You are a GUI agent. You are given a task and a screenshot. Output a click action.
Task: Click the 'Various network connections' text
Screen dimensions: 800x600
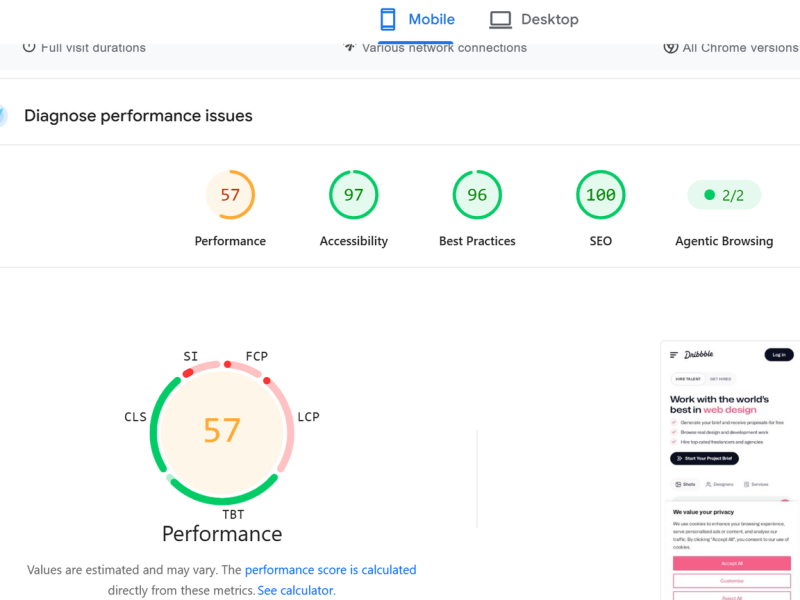pos(444,48)
